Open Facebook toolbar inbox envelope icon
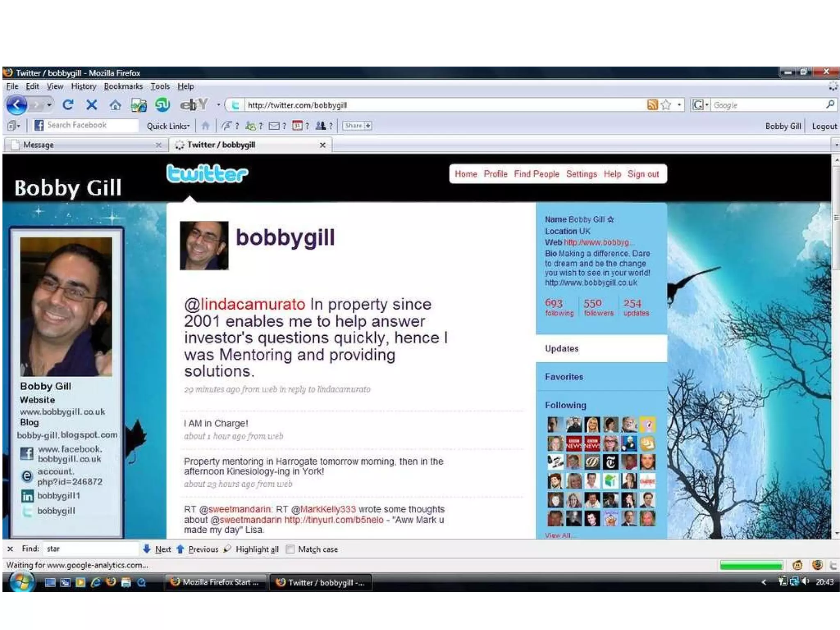Image resolution: width=840 pixels, height=630 pixels. (x=274, y=126)
